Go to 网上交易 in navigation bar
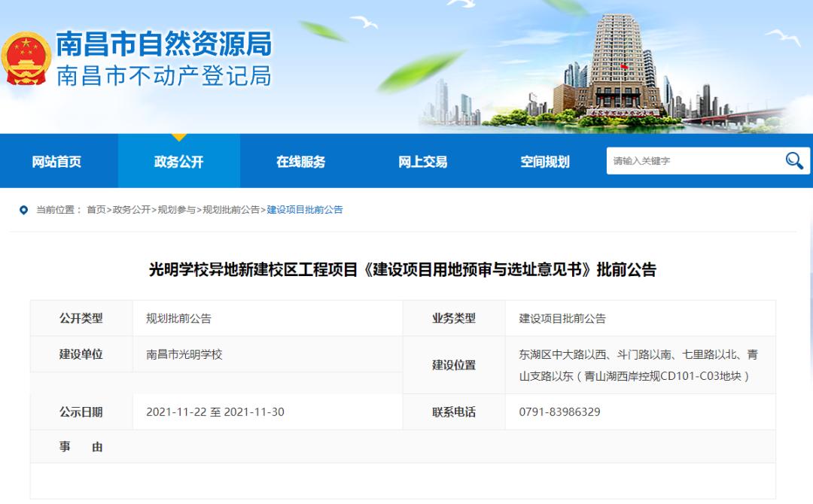The width and height of the screenshot is (813, 504). 422,162
